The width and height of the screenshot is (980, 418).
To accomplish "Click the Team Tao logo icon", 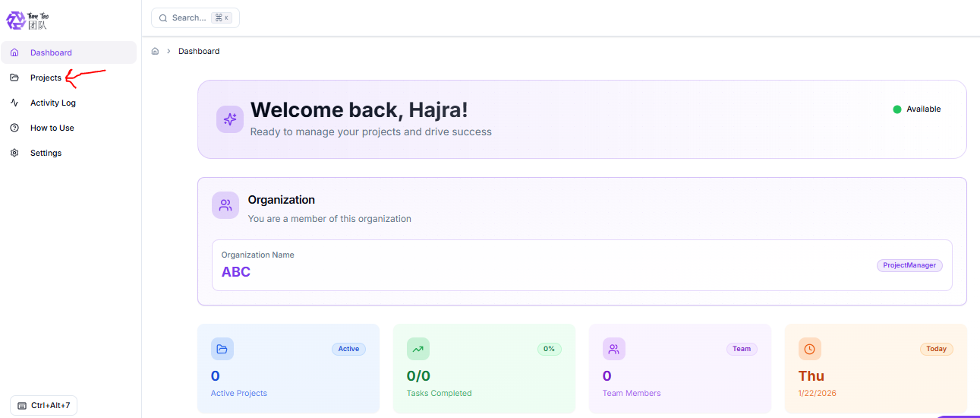I will tap(16, 21).
